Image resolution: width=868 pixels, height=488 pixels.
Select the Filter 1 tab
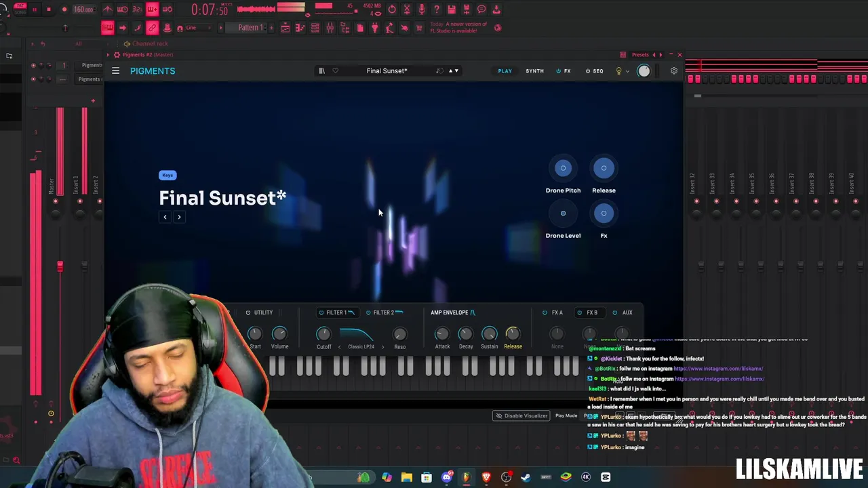pyautogui.click(x=336, y=312)
